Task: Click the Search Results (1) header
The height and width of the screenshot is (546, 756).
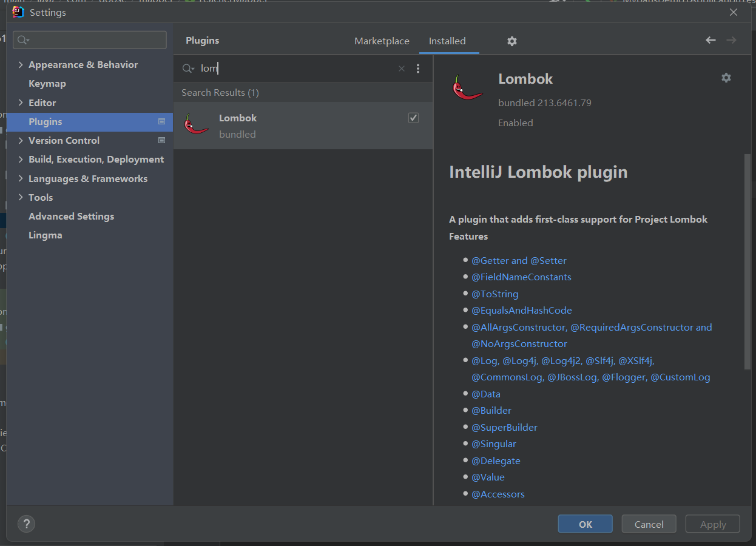Action: [220, 93]
